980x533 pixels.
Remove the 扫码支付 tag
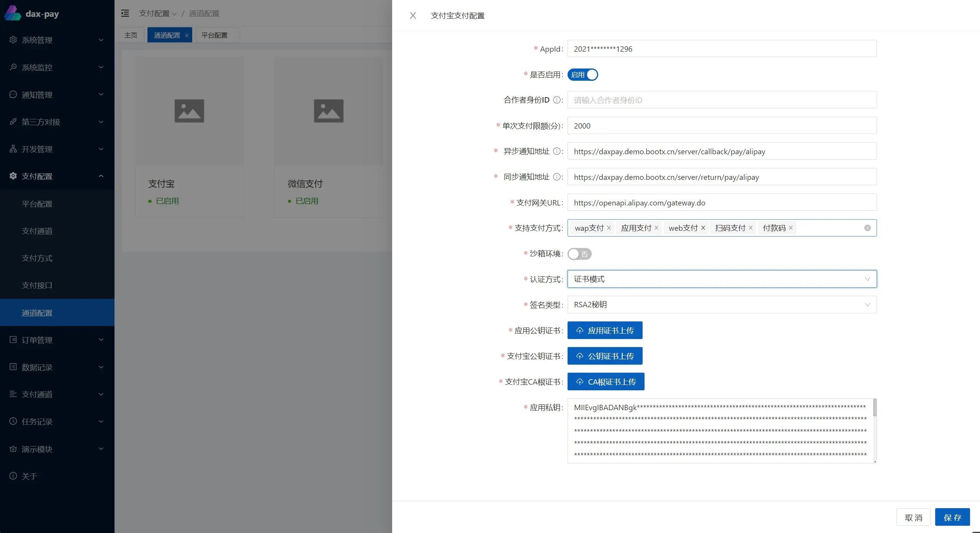coord(751,228)
